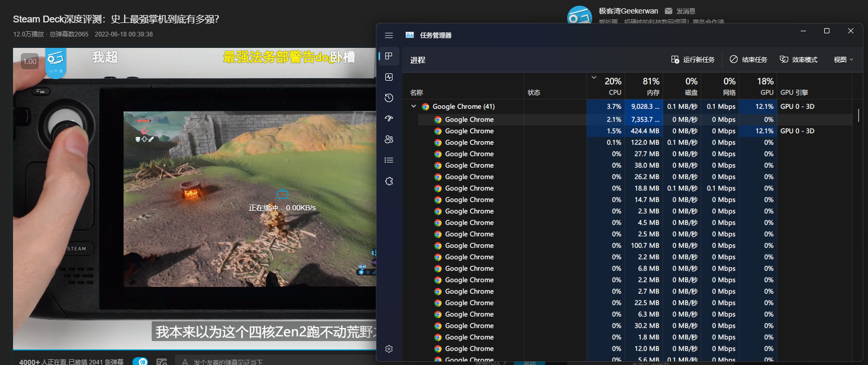Click the 任务管理器 title bar app icon
Viewport: 868px width, 365px height.
[410, 35]
